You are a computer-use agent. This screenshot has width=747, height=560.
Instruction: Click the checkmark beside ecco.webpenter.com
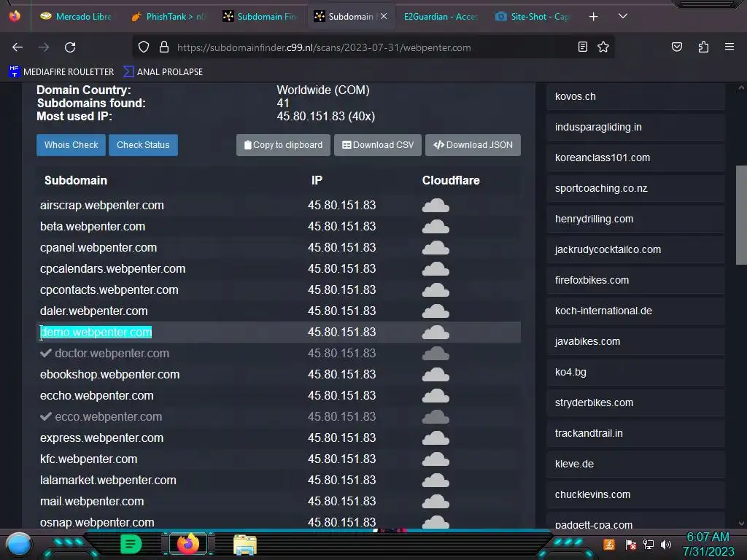[46, 416]
